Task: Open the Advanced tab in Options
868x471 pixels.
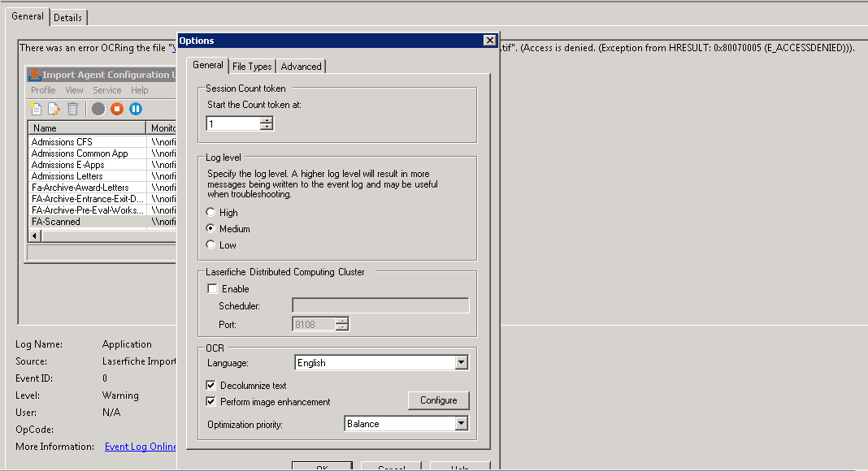Action: [x=301, y=67]
